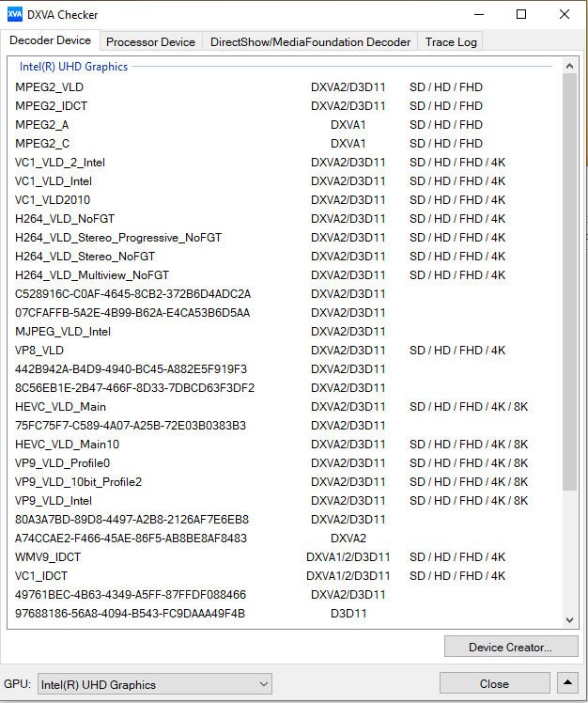588x703 pixels.
Task: Click the scrollbar up arrow
Action: tap(569, 67)
